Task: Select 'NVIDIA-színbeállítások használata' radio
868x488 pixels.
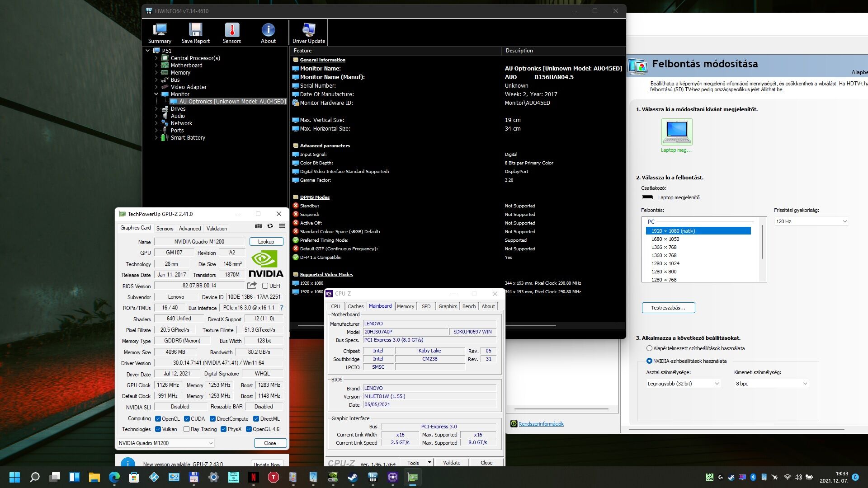Action: pyautogui.click(x=649, y=361)
